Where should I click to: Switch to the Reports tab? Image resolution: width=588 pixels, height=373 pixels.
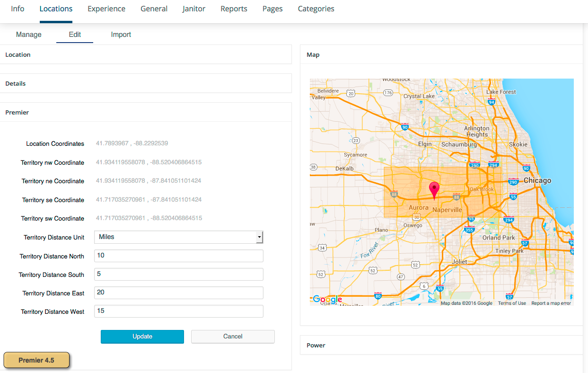234,9
